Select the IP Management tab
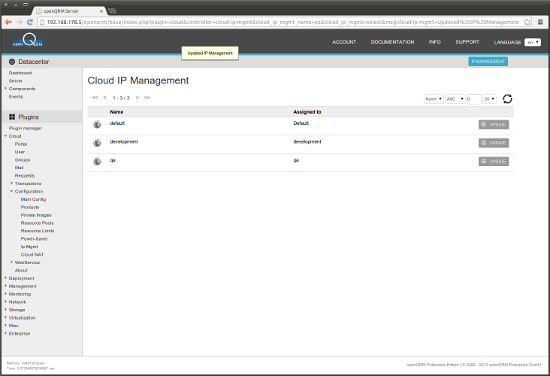This screenshot has height=376, width=550. [488, 61]
